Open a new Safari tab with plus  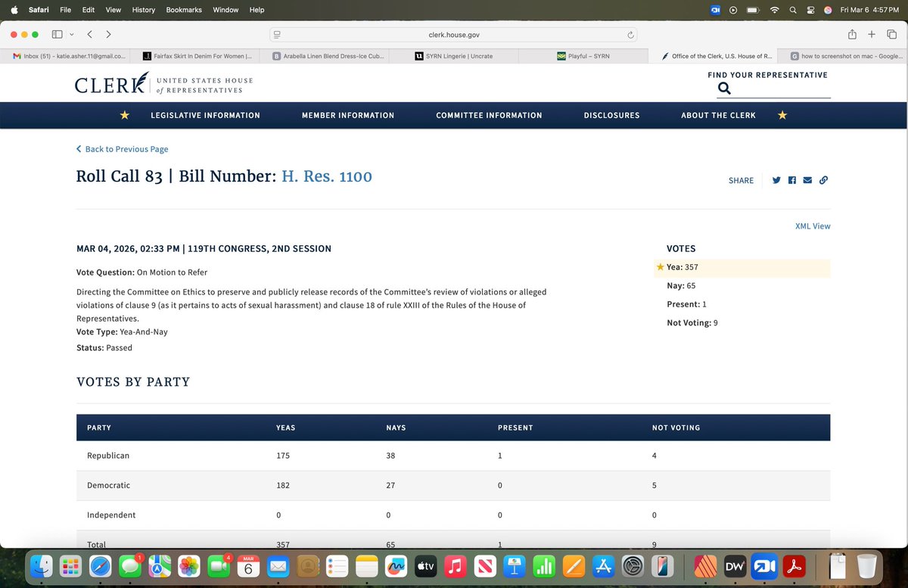872,34
